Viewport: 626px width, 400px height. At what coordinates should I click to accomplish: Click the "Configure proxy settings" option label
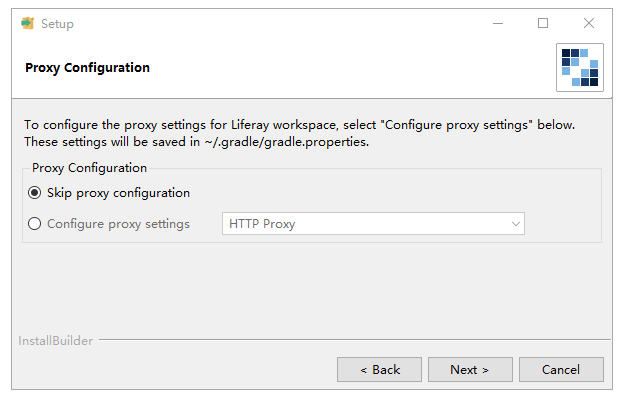(118, 224)
